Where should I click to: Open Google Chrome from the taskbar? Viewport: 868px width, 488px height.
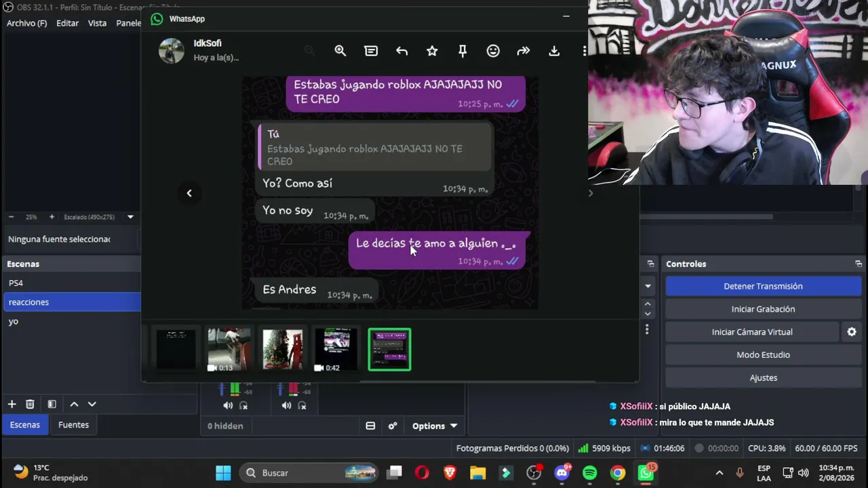[618, 472]
